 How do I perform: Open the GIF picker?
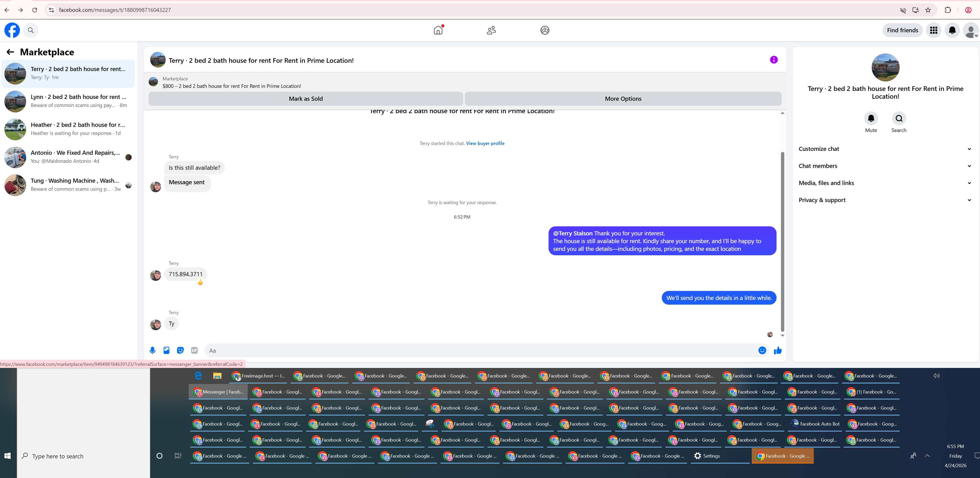pyautogui.click(x=194, y=350)
